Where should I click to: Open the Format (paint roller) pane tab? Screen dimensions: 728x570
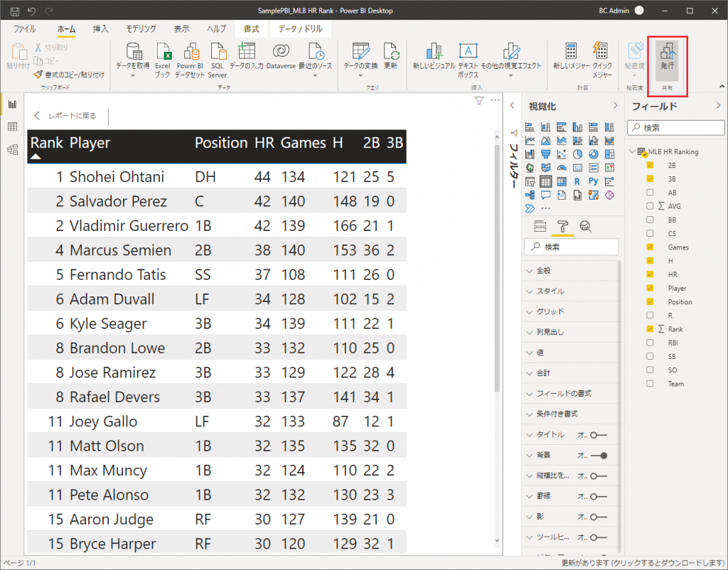563,227
